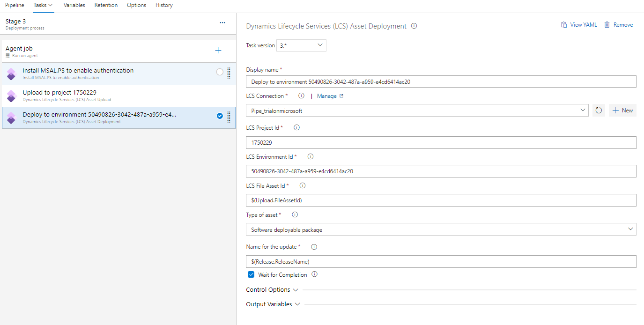
Task: Click the info icon by Type of asset
Action: pyautogui.click(x=295, y=215)
